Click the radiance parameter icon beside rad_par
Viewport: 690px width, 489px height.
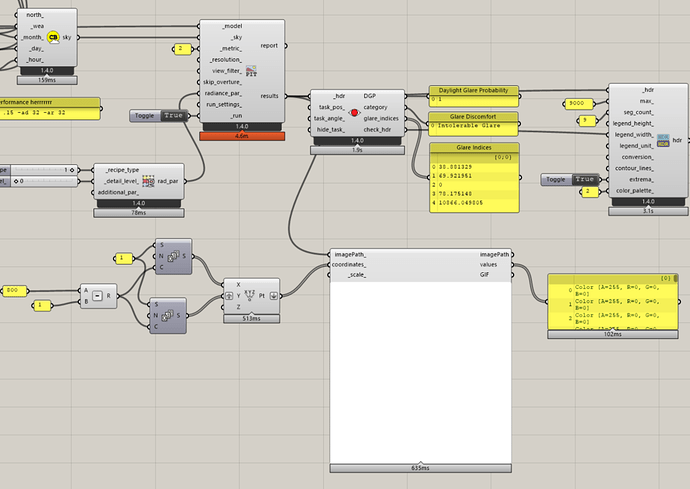(x=148, y=181)
